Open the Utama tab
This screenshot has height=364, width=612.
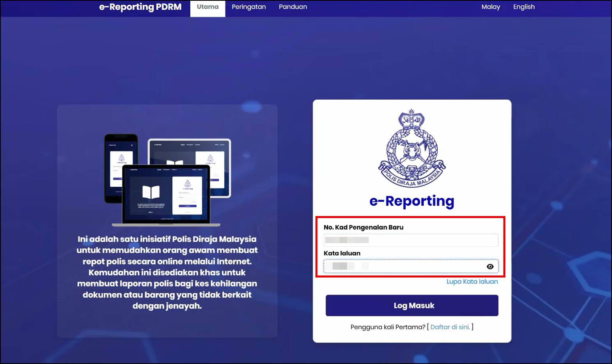(208, 8)
